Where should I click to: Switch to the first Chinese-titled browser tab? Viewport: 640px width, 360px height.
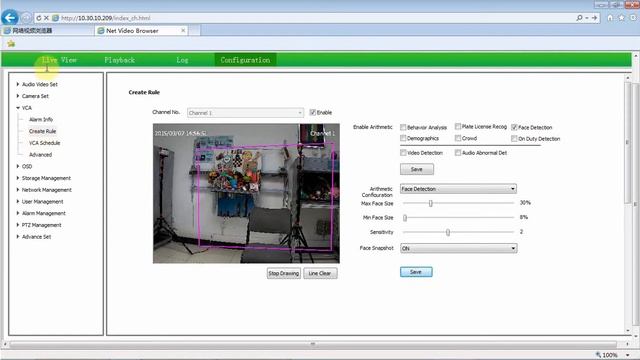47,31
